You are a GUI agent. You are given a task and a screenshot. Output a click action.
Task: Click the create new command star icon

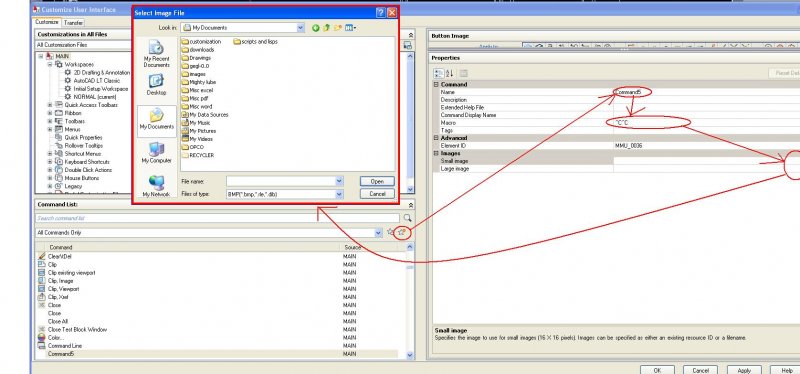click(x=403, y=232)
